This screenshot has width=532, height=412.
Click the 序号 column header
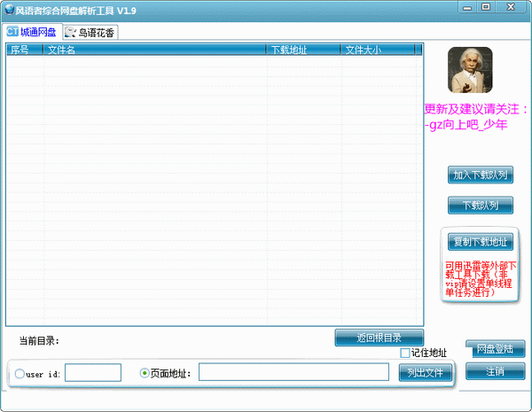tap(21, 51)
